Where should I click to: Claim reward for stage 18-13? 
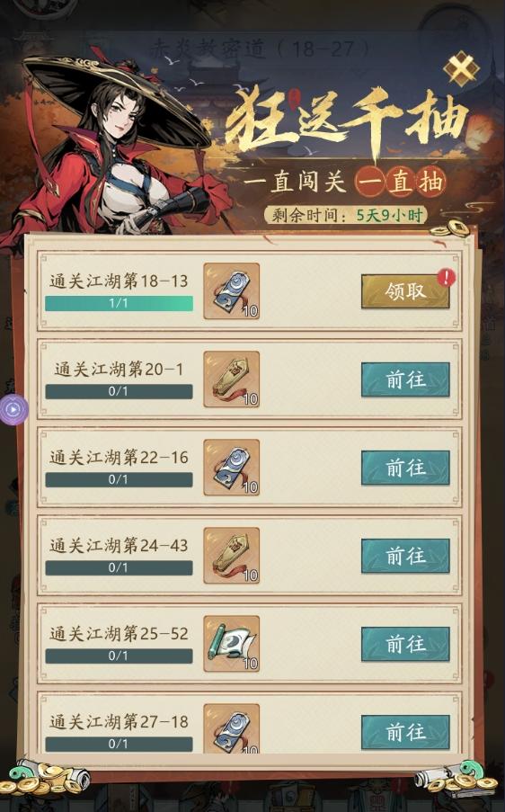coord(405,291)
